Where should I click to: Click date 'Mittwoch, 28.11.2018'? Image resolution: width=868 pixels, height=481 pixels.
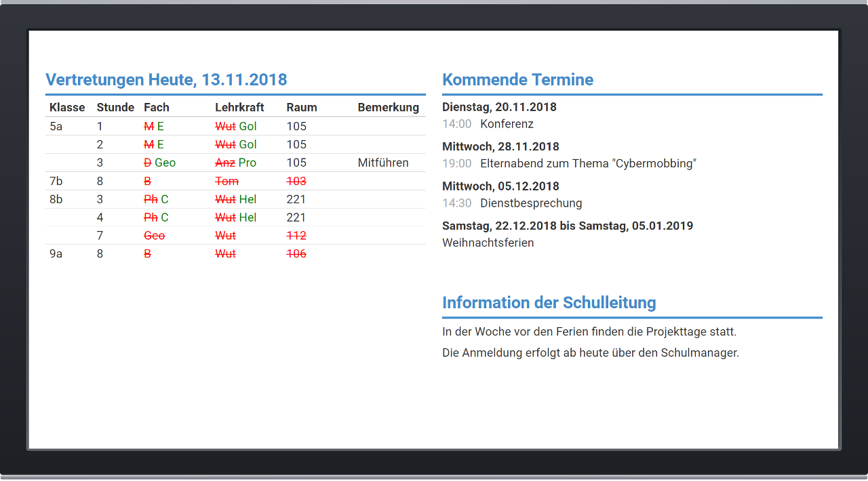point(500,147)
